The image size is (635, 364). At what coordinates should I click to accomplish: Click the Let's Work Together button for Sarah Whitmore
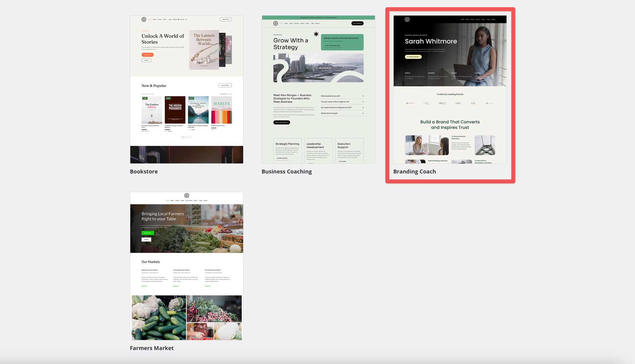[413, 56]
